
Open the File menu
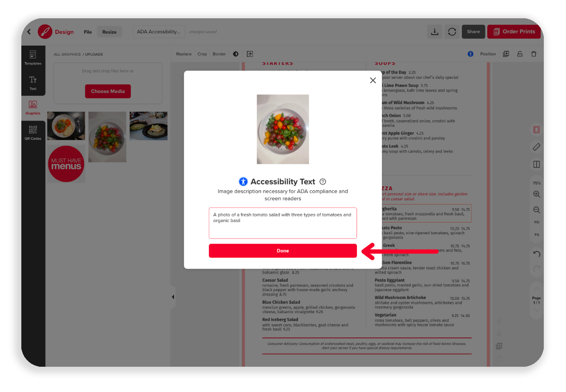88,32
